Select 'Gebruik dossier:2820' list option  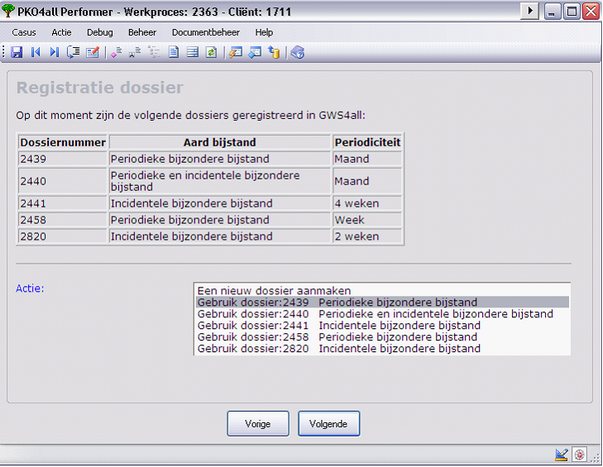(382, 349)
